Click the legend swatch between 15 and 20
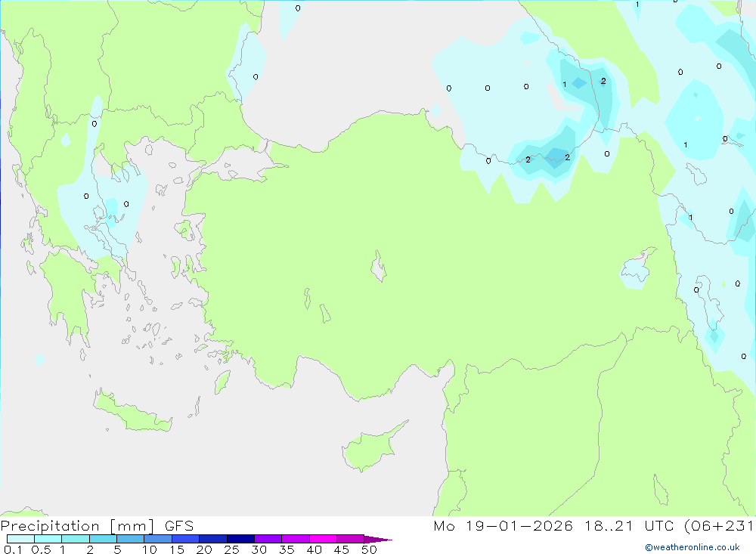 pos(186,539)
